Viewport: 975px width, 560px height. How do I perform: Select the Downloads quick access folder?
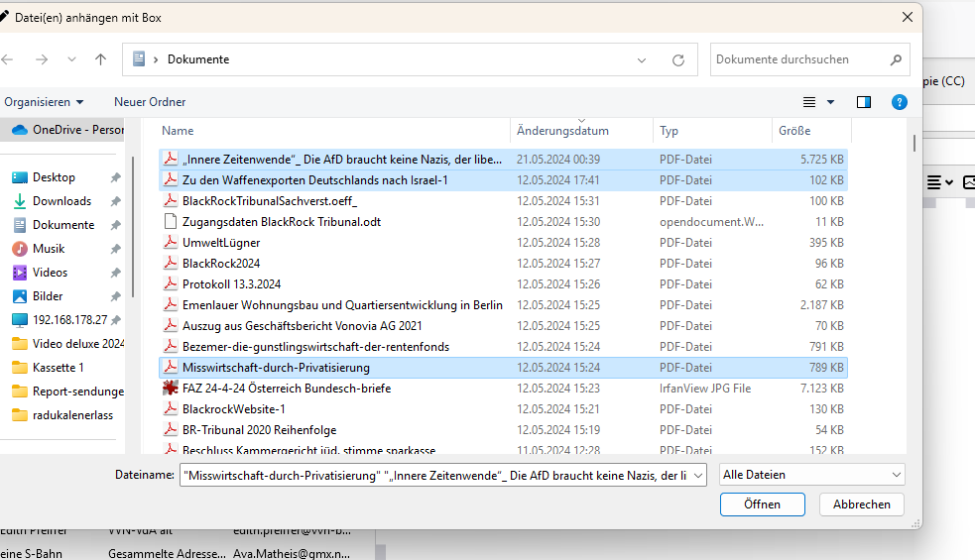[61, 201]
